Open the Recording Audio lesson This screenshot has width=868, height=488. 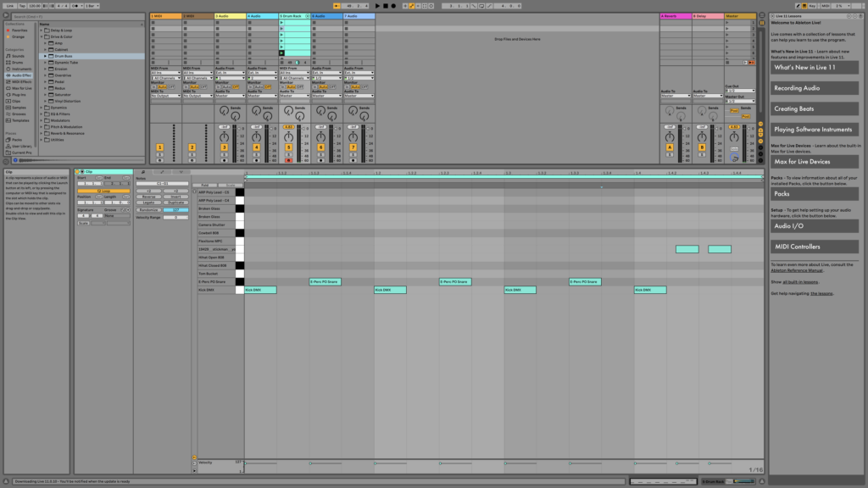pos(815,88)
